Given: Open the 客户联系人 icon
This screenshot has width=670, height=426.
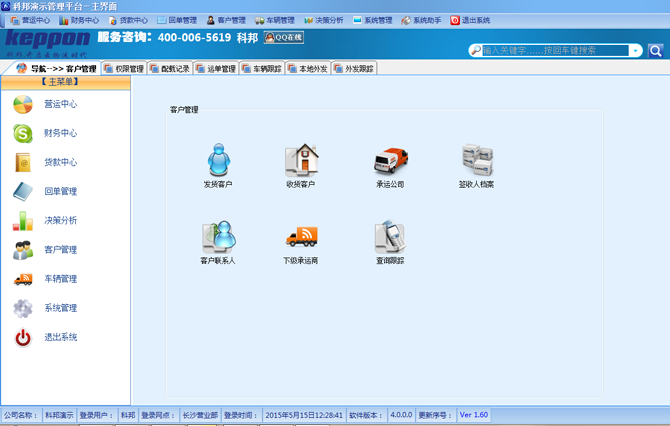Looking at the screenshot, I should (219, 236).
